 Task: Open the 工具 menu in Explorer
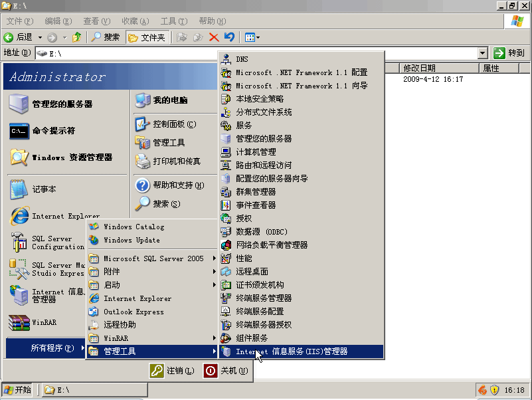click(x=174, y=21)
